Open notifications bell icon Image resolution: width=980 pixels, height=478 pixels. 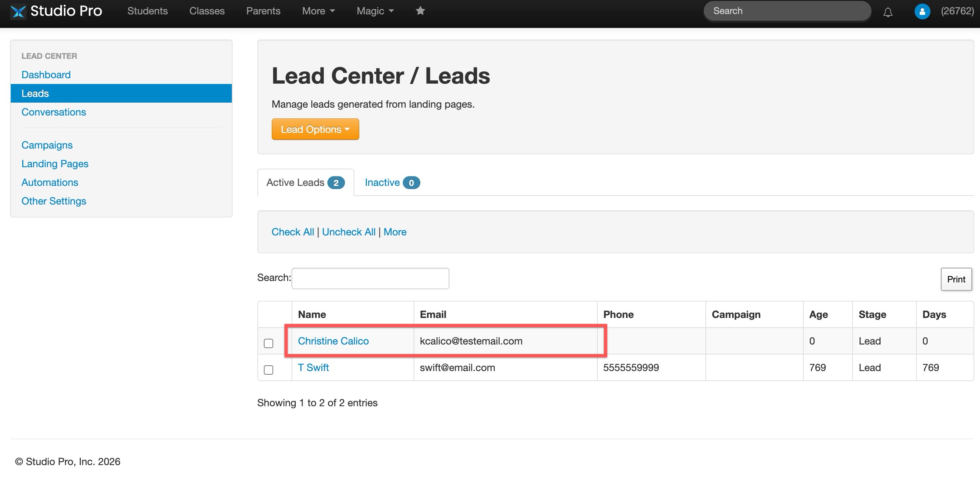coord(887,12)
